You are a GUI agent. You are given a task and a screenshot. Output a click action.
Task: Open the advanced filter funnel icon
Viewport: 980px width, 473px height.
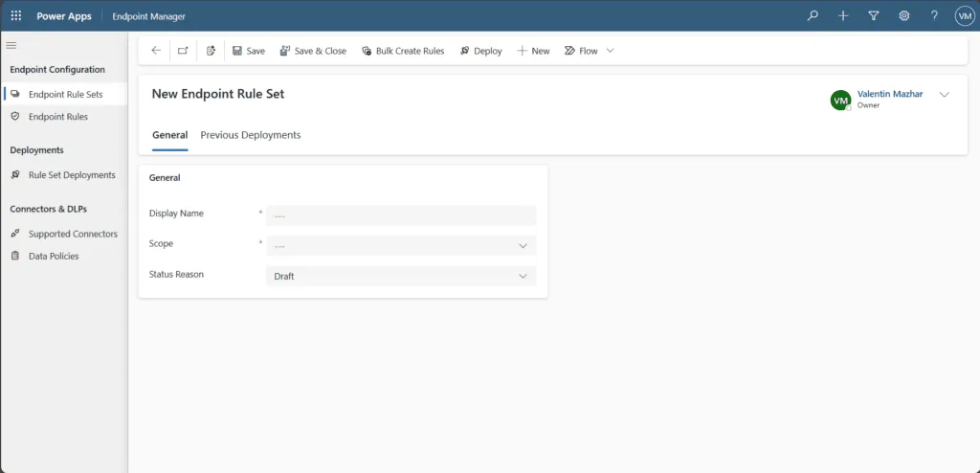coord(874,16)
